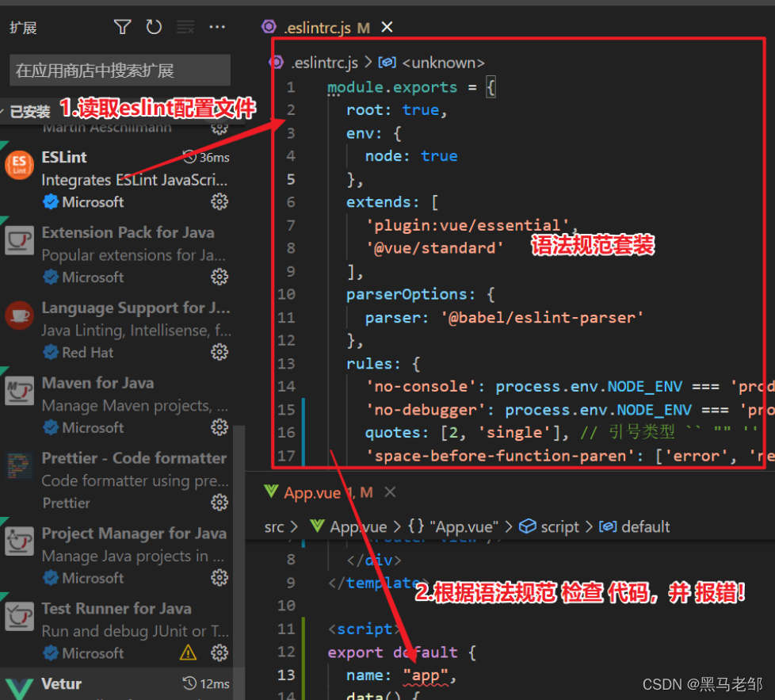Screen dimensions: 775x700
Task: Click Test Runner for Java warning icon
Action: pos(188,652)
